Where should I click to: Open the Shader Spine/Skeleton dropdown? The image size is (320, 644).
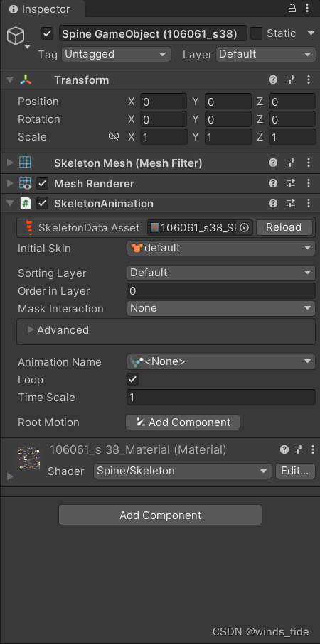183,471
